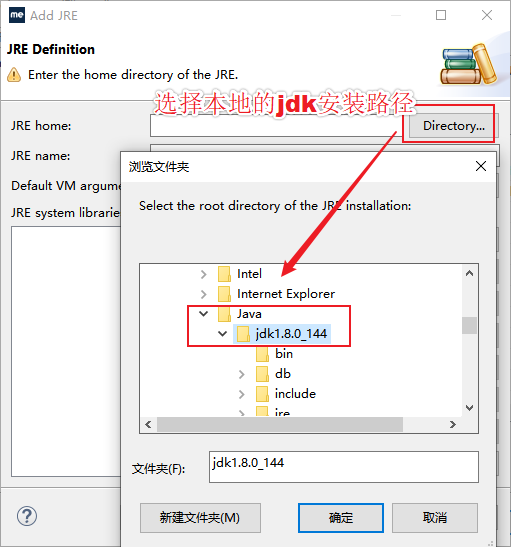Open the Directory... browse button
511x547 pixels.
(453, 126)
